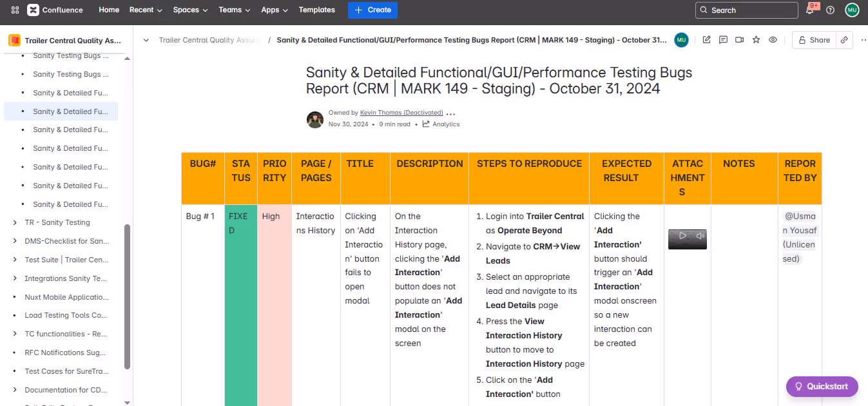The width and height of the screenshot is (868, 406).
Task: Open the comments icon in page toolbar
Action: (723, 40)
